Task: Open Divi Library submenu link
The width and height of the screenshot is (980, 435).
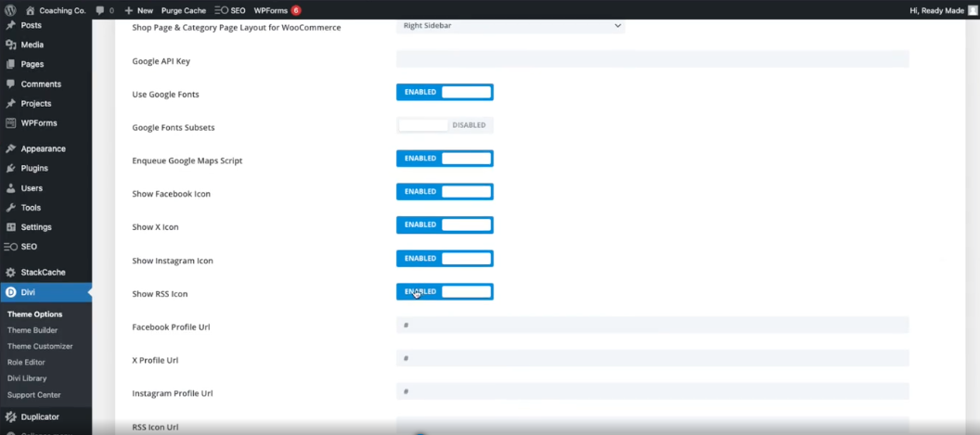Action: pos(27,378)
